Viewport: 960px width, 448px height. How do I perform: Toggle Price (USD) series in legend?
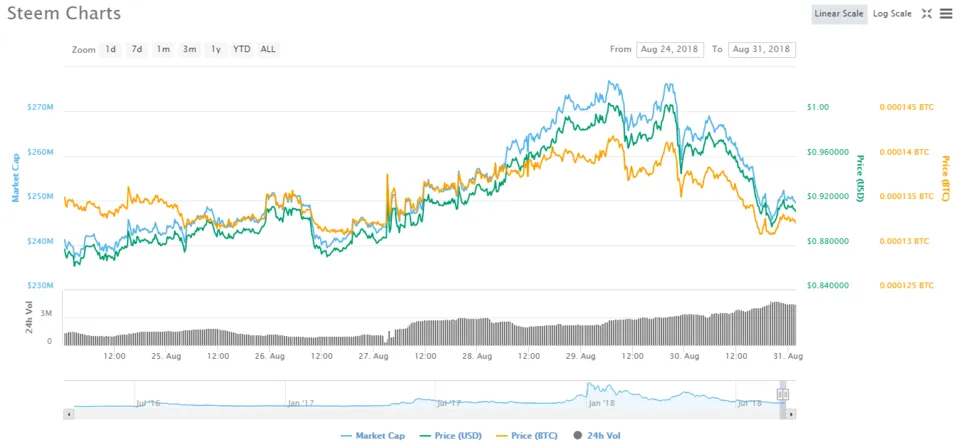click(450, 436)
